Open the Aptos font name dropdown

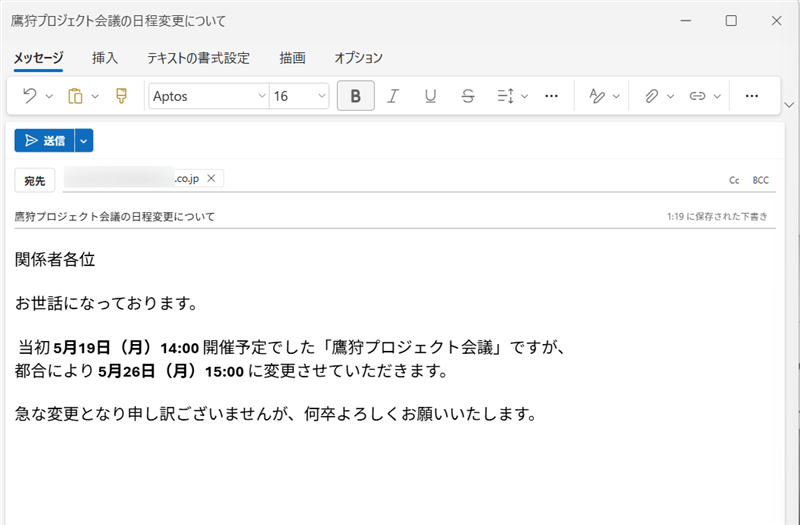tap(261, 96)
